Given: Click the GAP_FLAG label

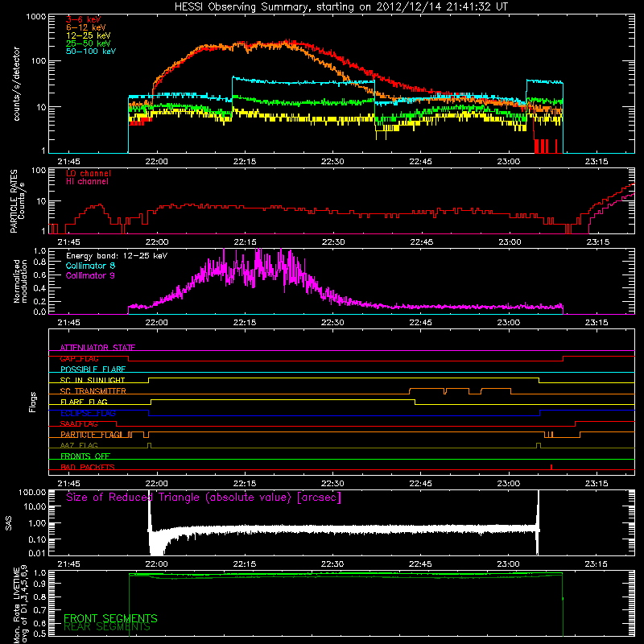Looking at the screenshot, I should [x=79, y=358].
